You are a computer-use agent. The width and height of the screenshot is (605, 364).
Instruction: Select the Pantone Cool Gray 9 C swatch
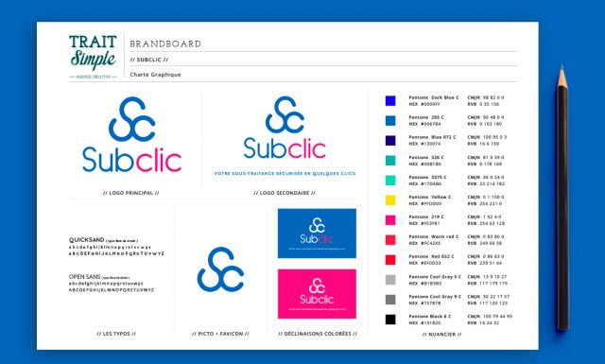pyautogui.click(x=390, y=300)
